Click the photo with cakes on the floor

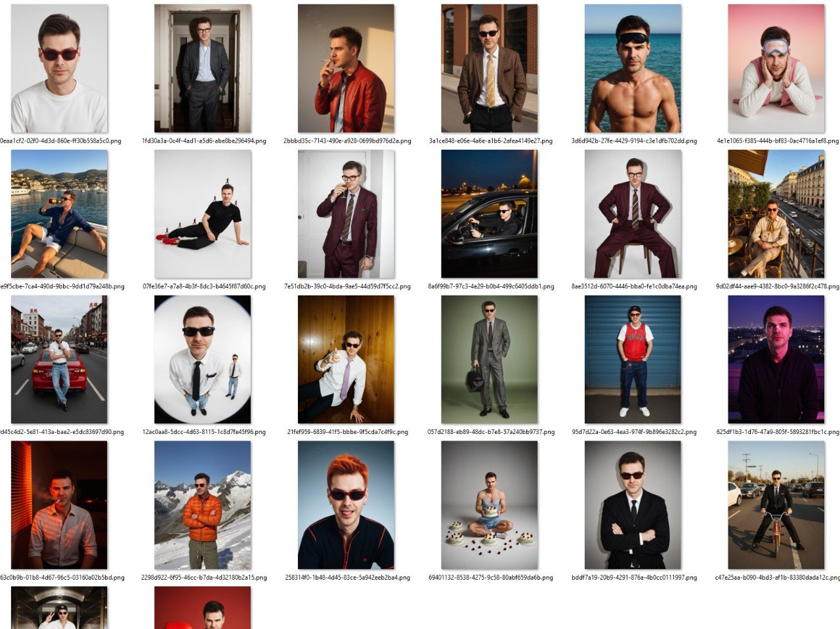click(489, 505)
